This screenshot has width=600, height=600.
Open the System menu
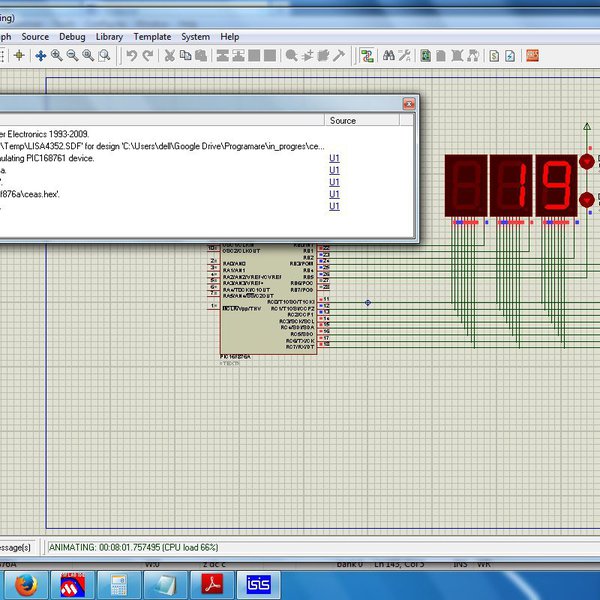[195, 37]
